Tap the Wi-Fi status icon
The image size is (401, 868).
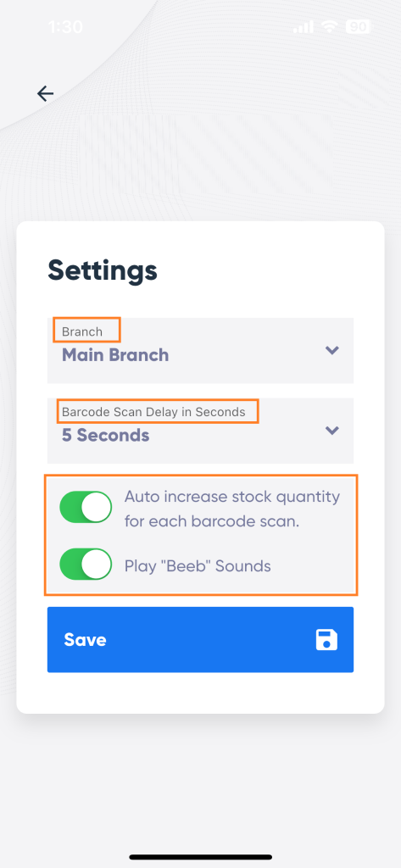331,26
